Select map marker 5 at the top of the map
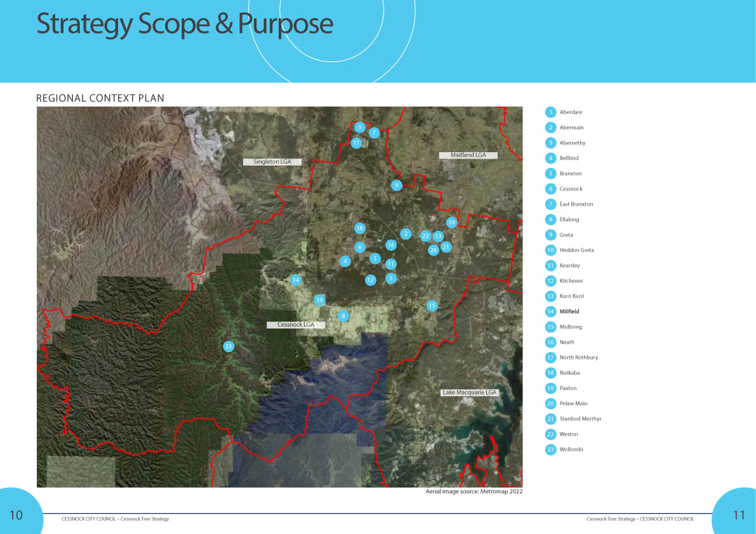This screenshot has width=756, height=534. [x=360, y=127]
